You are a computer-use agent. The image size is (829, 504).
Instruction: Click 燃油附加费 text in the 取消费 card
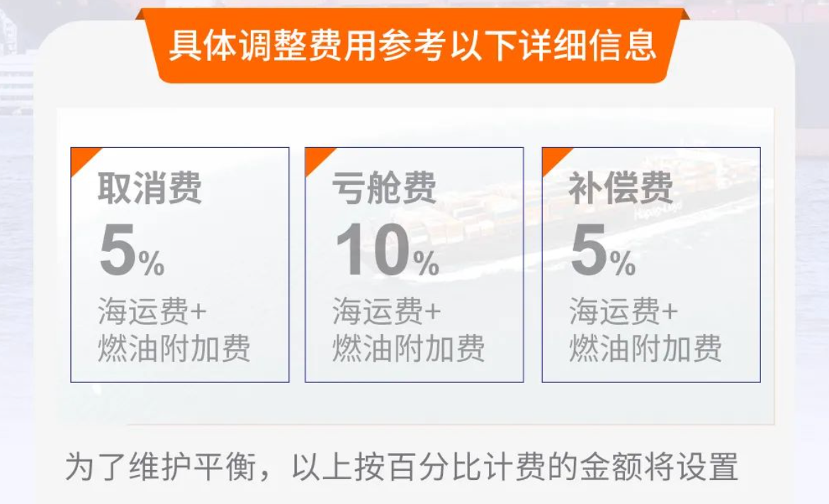point(174,348)
